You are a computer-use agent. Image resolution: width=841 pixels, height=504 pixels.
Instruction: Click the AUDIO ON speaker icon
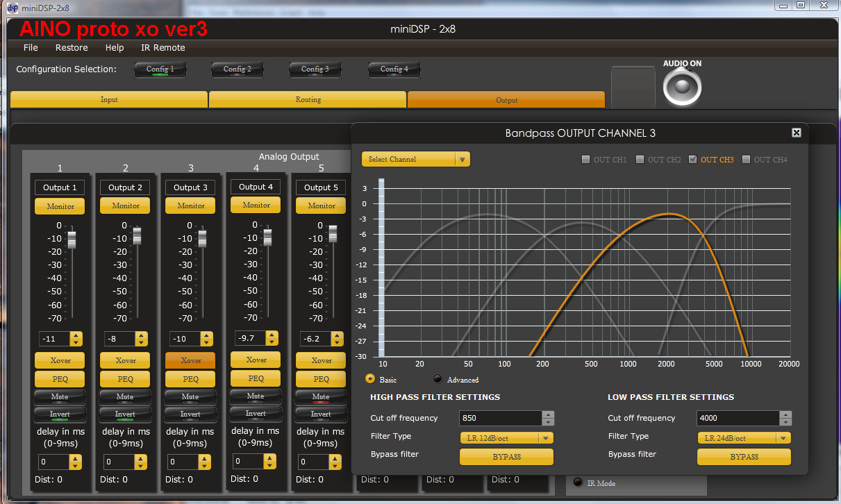pos(682,87)
